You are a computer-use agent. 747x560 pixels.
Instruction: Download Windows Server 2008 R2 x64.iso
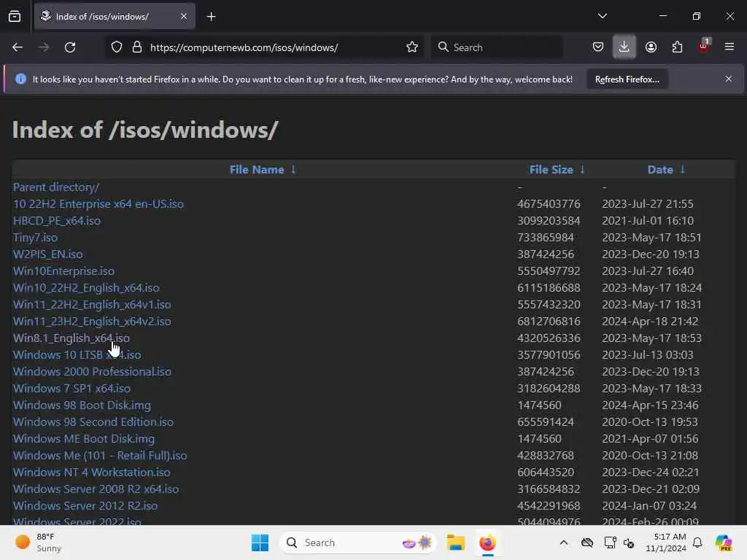coord(96,489)
